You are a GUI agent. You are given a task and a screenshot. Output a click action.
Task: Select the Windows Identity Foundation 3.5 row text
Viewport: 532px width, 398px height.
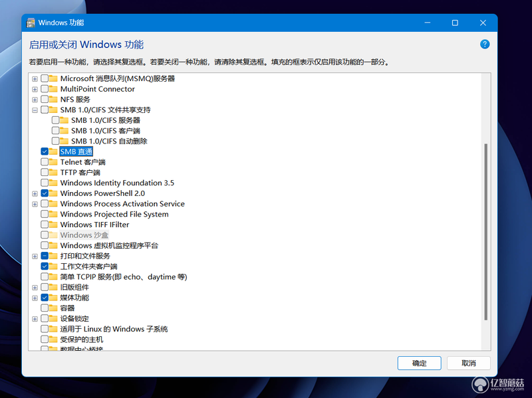tap(117, 183)
